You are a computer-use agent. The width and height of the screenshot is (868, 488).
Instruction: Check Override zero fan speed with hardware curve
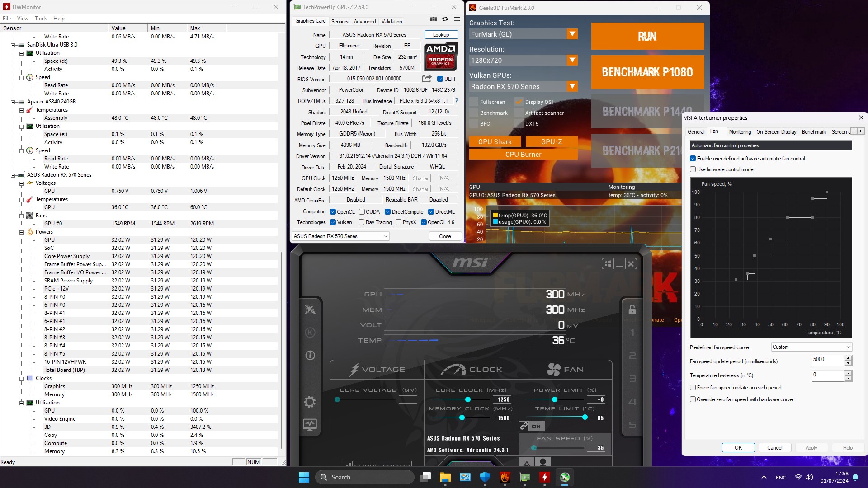[693, 399]
